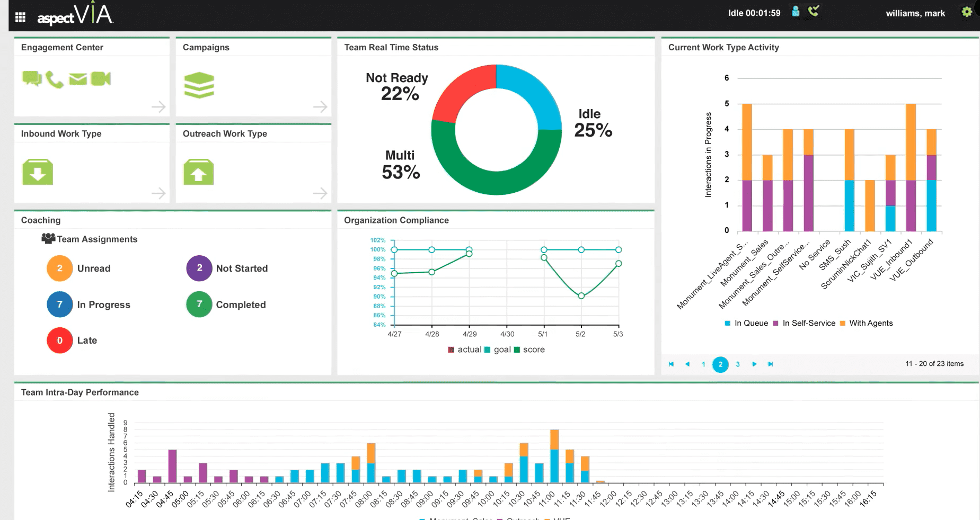Click the Campaigns stacked layers icon
Image resolution: width=980 pixels, height=520 pixels.
199,85
